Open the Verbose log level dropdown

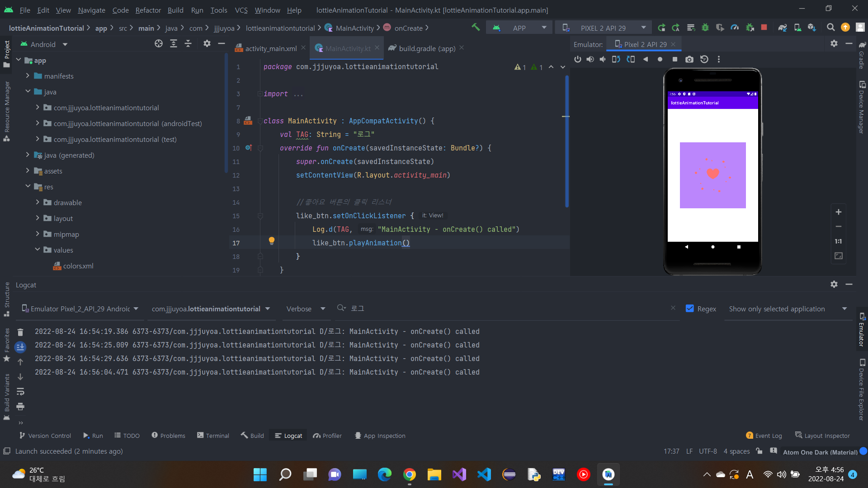[x=306, y=309]
